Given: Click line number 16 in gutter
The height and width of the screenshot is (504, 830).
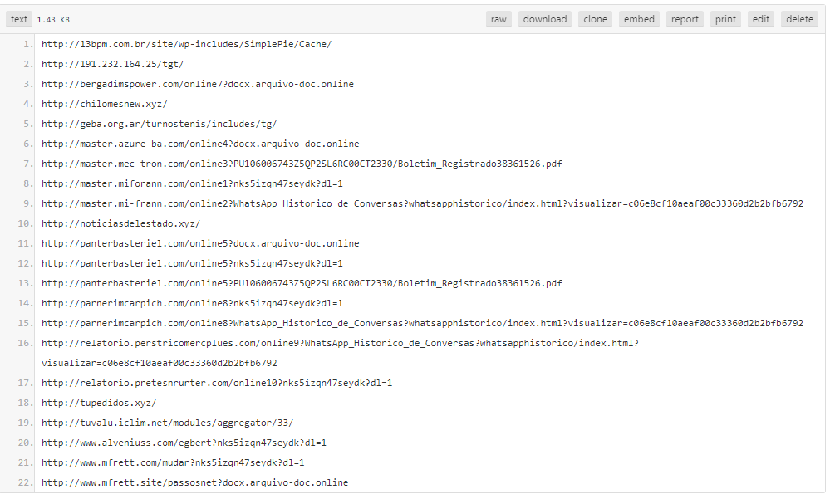Looking at the screenshot, I should point(25,343).
